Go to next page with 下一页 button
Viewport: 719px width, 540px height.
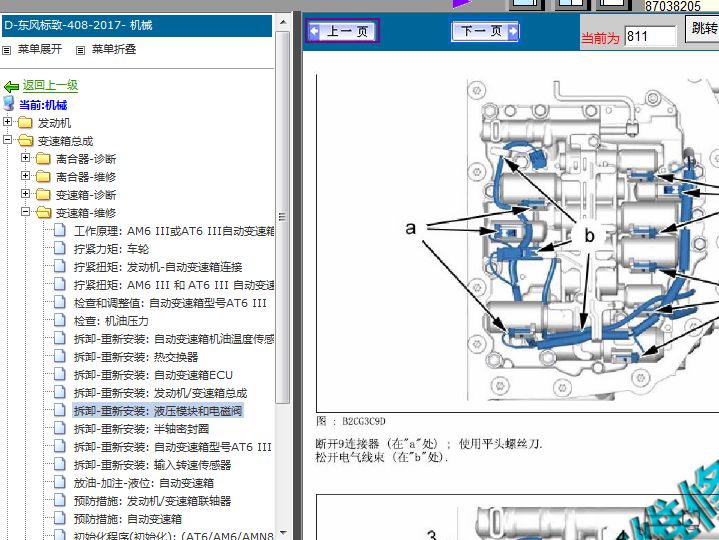pos(485,31)
